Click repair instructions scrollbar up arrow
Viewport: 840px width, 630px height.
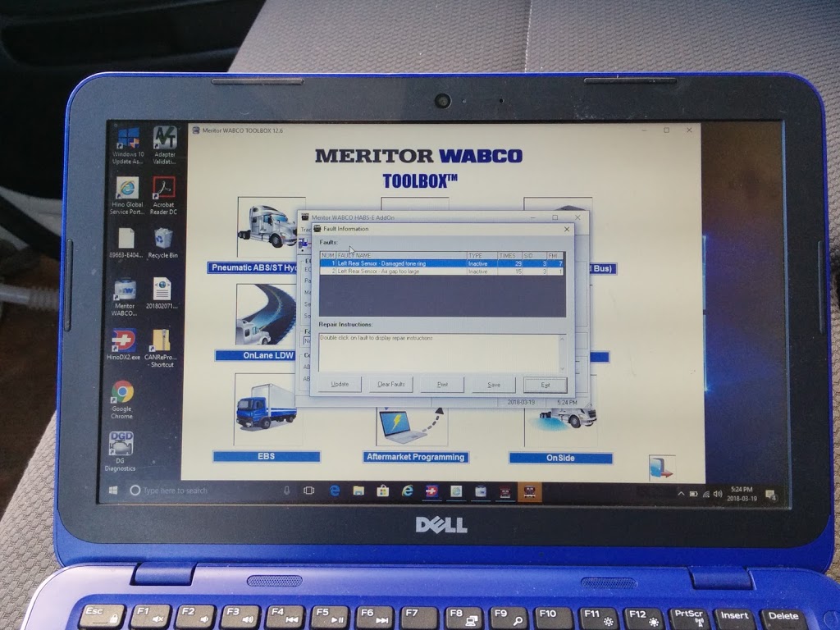point(562,337)
